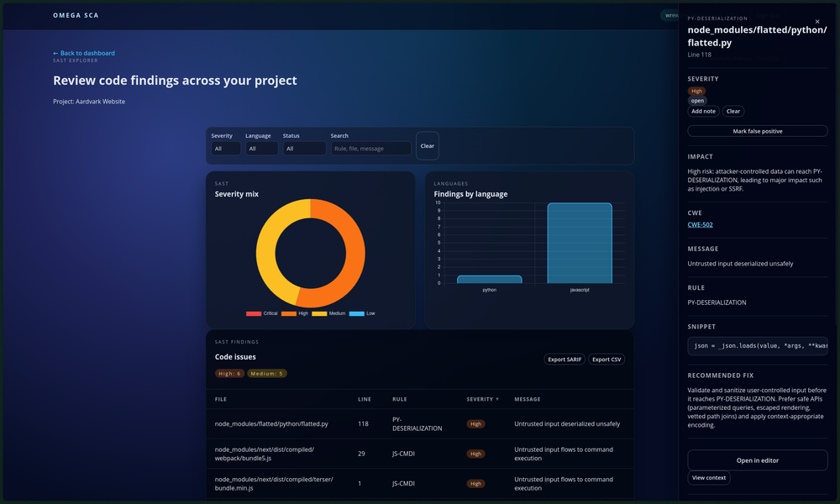Open the finding in editor
The height and width of the screenshot is (504, 840).
point(757,459)
